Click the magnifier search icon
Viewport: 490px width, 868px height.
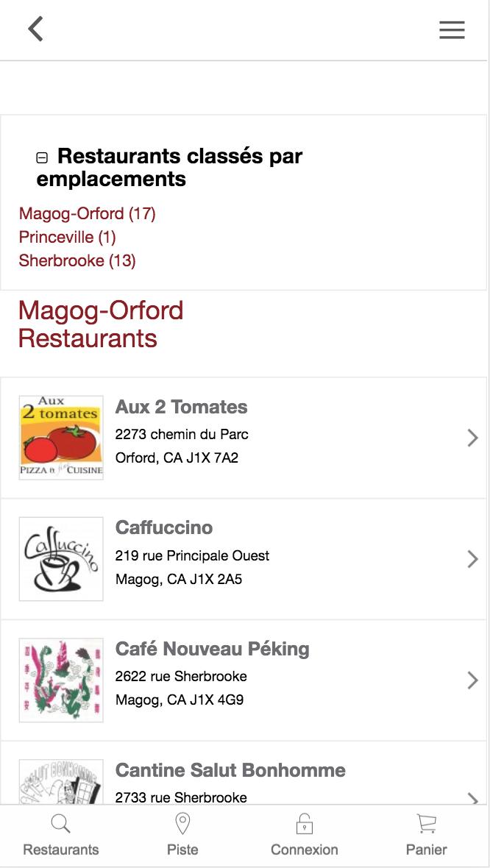pos(61,824)
